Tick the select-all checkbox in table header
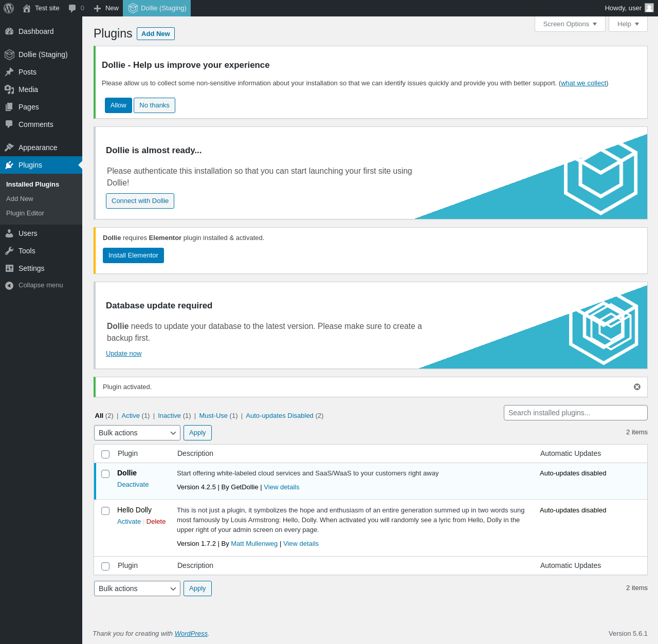This screenshot has height=644, width=658. 105,454
